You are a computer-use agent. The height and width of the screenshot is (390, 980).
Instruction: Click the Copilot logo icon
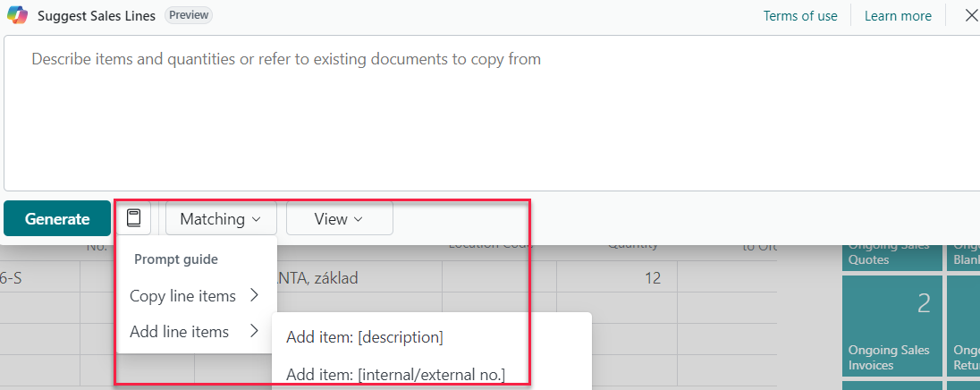tap(17, 15)
